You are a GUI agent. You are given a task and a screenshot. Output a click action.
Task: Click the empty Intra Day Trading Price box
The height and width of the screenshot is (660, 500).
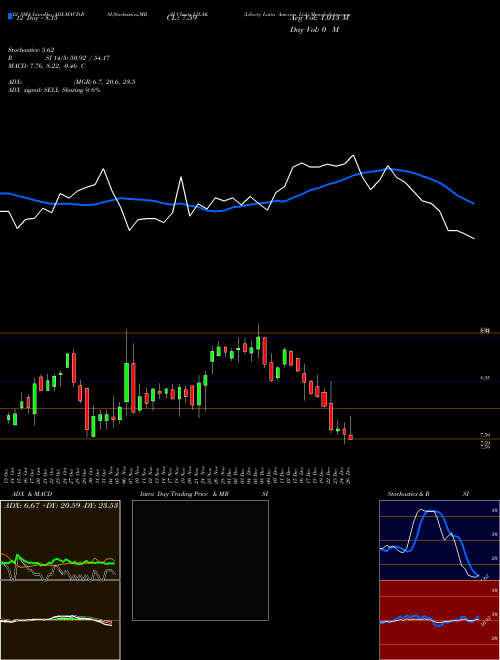point(200,560)
